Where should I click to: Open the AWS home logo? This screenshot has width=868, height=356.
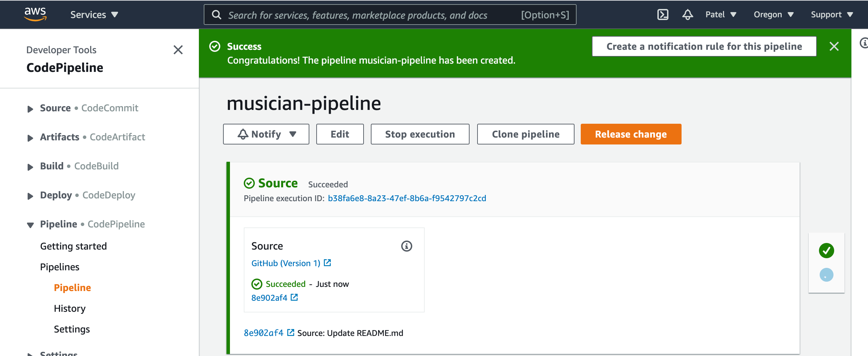[x=35, y=14]
